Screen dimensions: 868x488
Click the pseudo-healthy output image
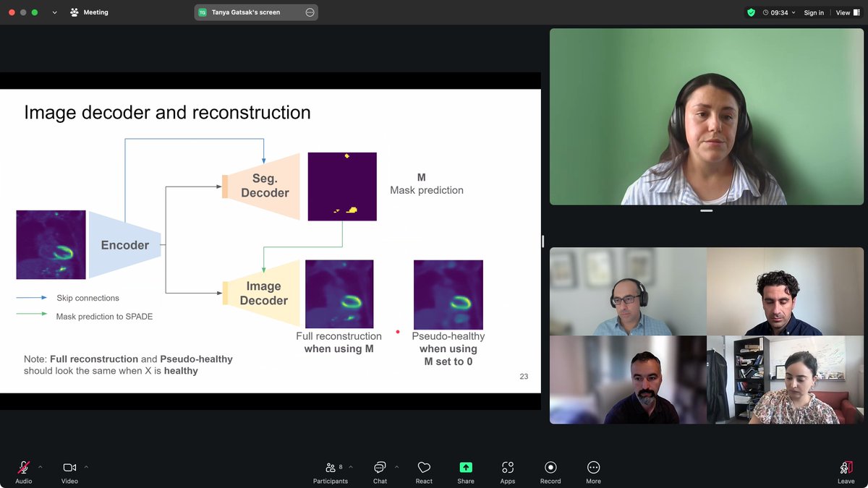448,295
